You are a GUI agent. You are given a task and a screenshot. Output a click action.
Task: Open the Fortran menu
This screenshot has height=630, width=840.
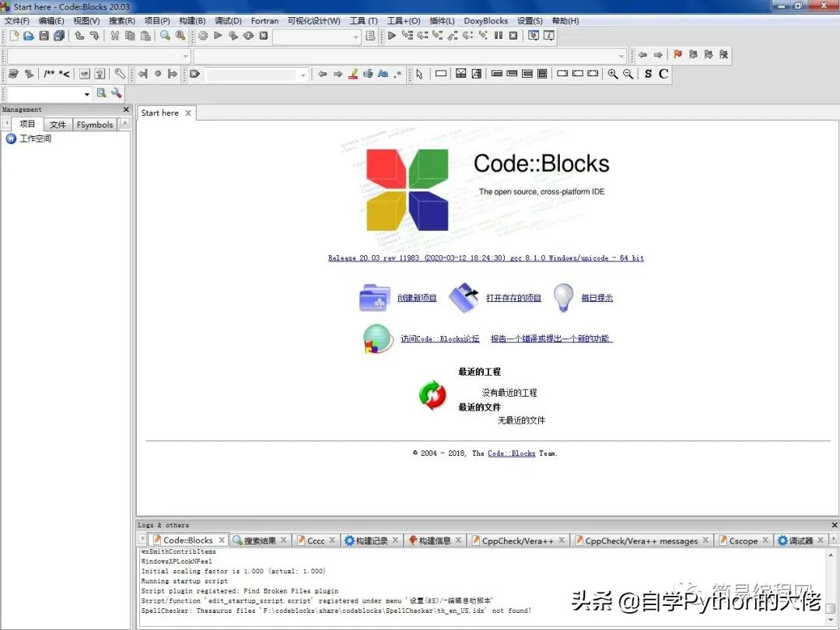pos(264,21)
